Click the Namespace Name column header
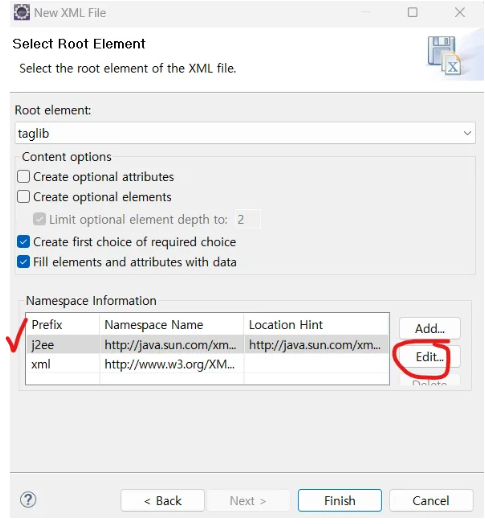Screen dimensions: 485x524 (171, 324)
